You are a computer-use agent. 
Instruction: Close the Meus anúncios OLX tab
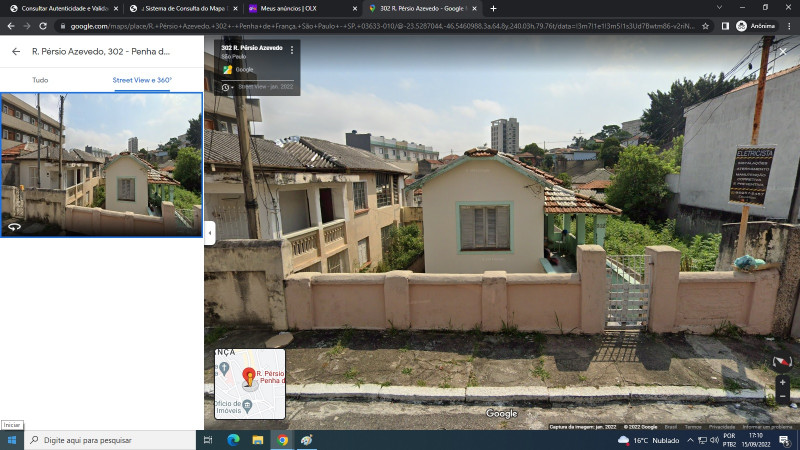(355, 9)
